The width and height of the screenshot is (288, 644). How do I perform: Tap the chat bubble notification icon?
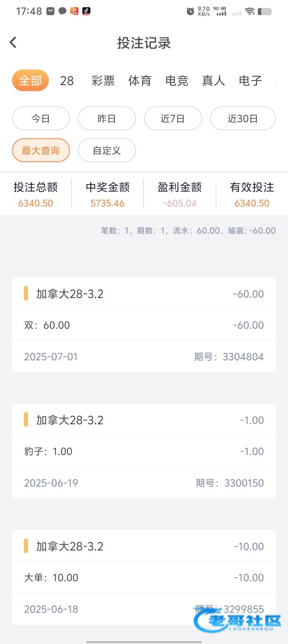(62, 11)
